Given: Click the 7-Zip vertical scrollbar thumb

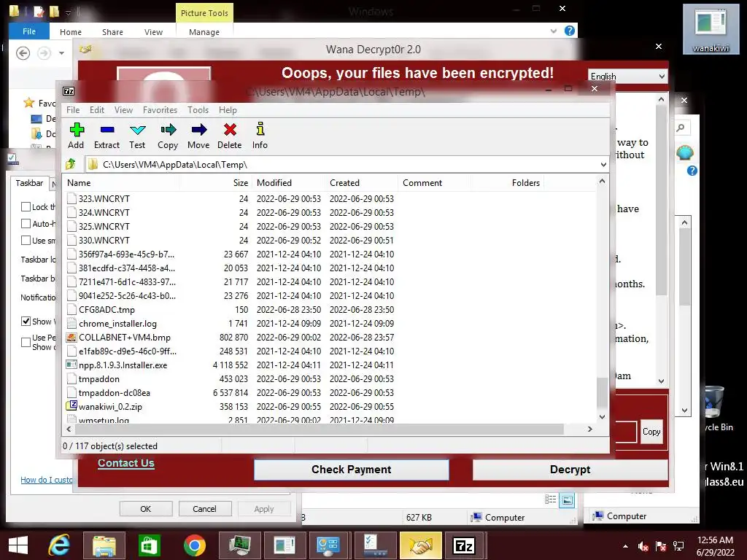Looking at the screenshot, I should [x=602, y=392].
